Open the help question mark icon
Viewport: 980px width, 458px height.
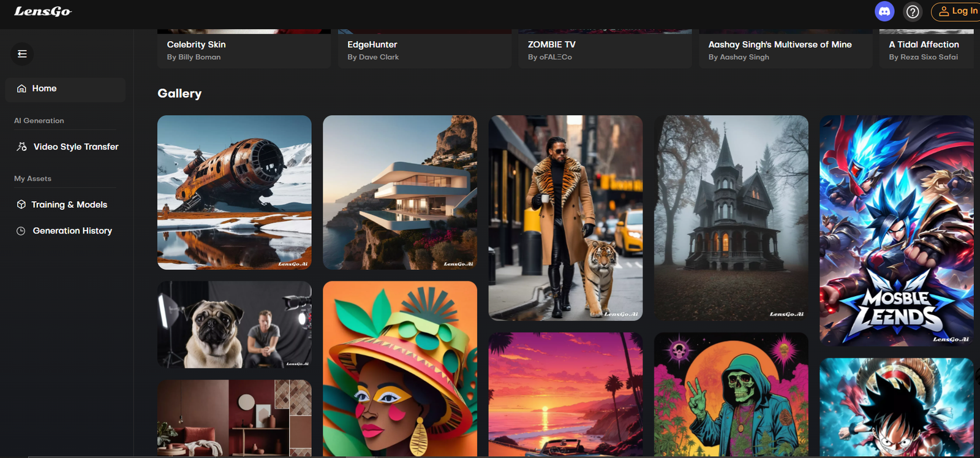(913, 12)
